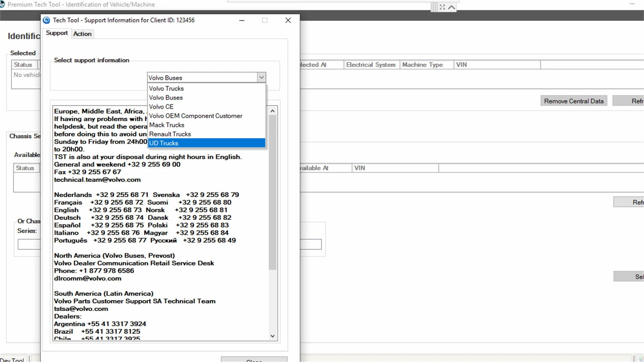Viewport: 644px width, 362px height.
Task: Click the technical.team@volvo.com email text
Action: click(97, 180)
